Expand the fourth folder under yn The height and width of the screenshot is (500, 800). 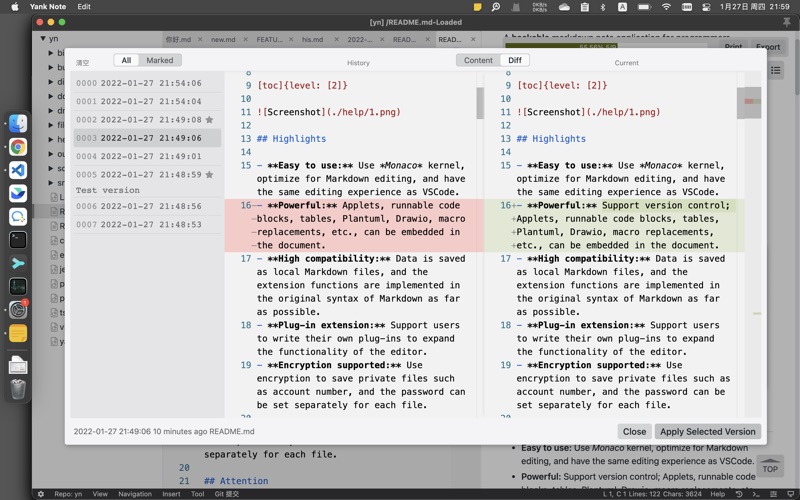coord(51,96)
